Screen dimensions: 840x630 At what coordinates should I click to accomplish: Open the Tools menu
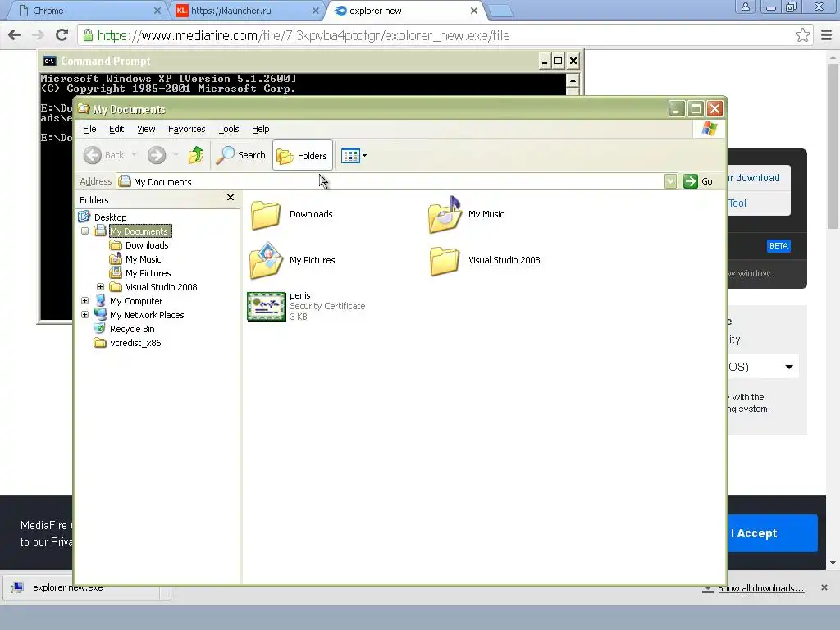(229, 129)
